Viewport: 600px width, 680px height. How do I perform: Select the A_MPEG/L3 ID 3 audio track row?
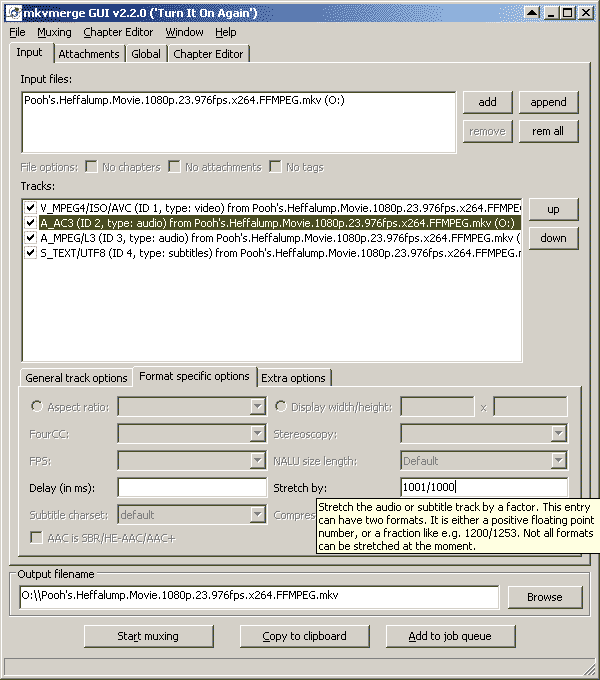point(280,238)
